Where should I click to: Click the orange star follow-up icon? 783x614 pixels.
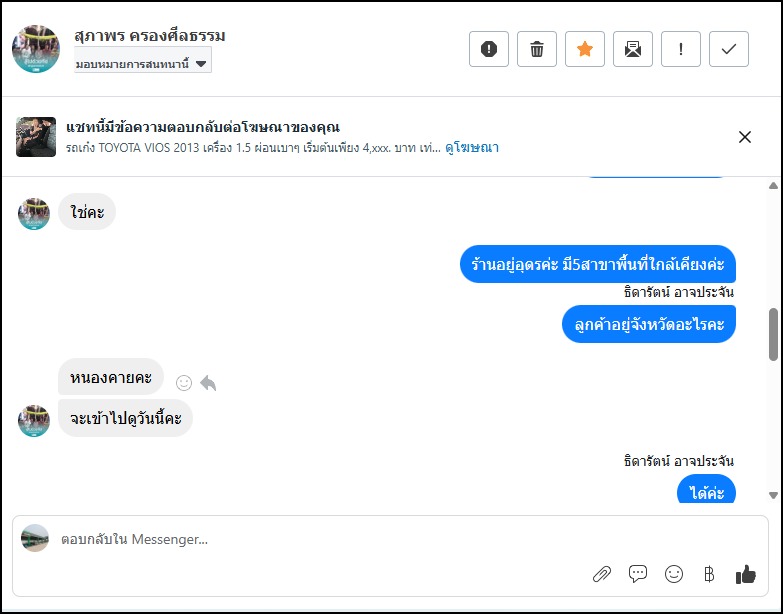pos(585,49)
